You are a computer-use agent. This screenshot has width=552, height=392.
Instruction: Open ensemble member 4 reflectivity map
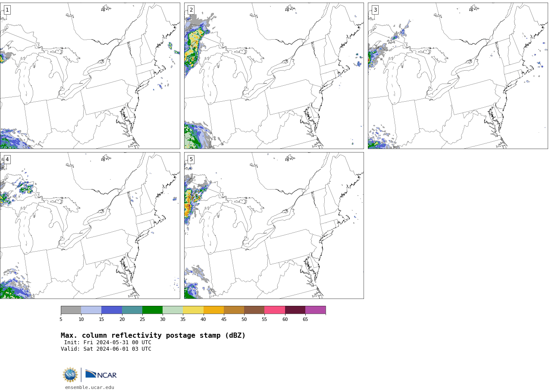tap(90, 225)
